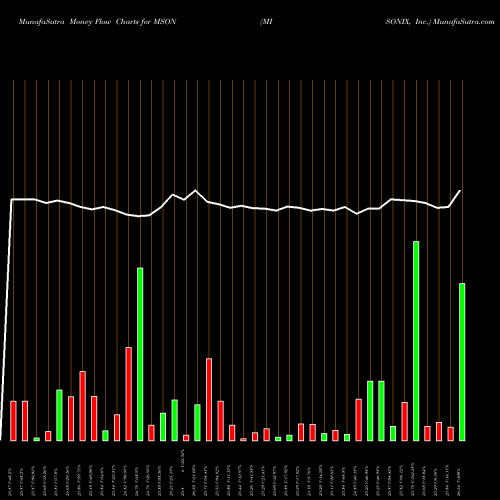This screenshot has height=500, width=500.
Task: Select the tallest green bar in the chart
Action: [416, 341]
